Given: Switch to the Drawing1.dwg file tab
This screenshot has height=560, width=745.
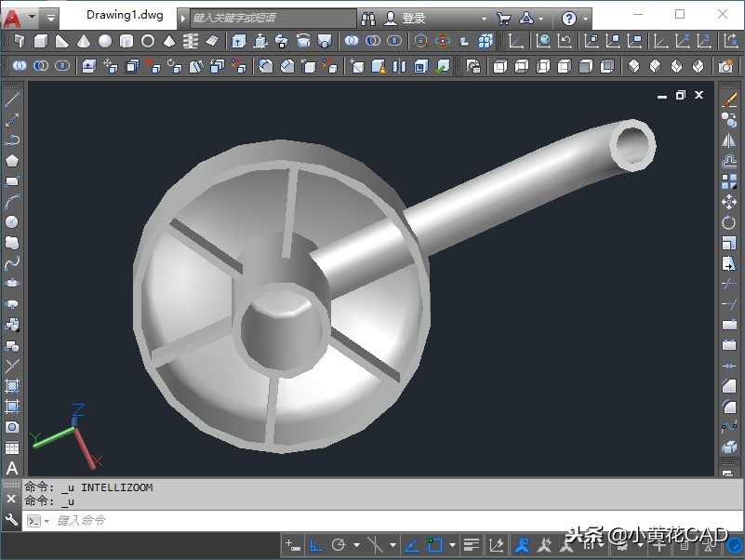Looking at the screenshot, I should point(124,15).
